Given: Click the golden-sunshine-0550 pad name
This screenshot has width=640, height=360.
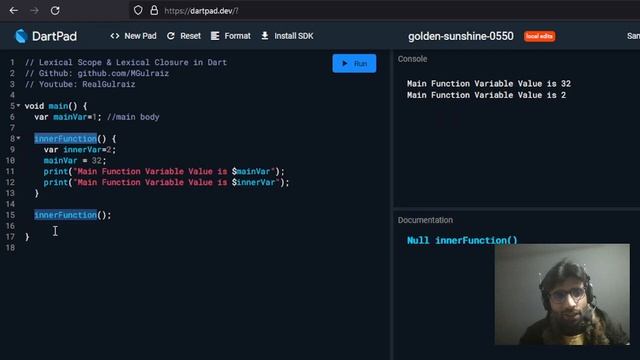Looking at the screenshot, I should coord(460,36).
